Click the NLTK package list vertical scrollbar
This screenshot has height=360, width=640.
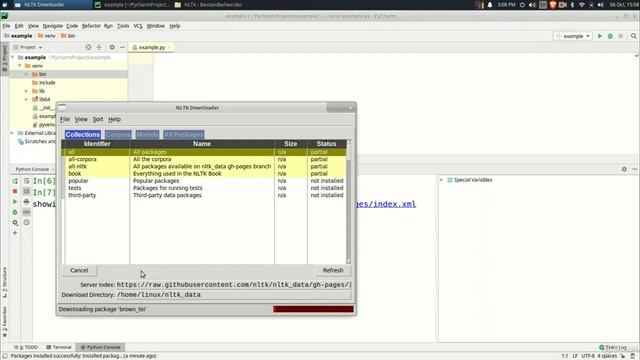point(348,202)
